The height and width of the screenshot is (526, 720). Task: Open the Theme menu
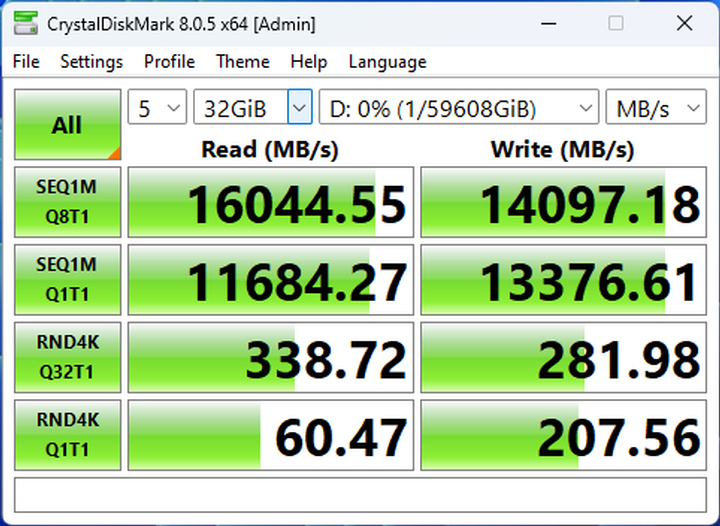point(243,62)
